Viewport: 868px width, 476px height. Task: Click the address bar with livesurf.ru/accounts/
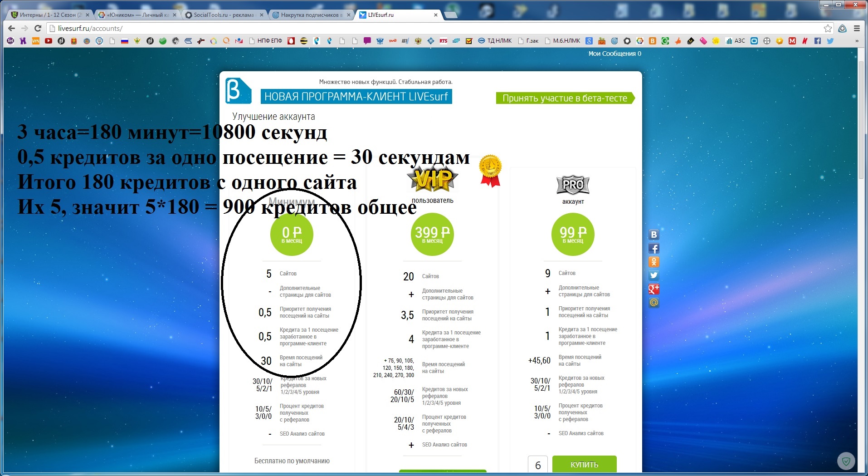pyautogui.click(x=435, y=28)
